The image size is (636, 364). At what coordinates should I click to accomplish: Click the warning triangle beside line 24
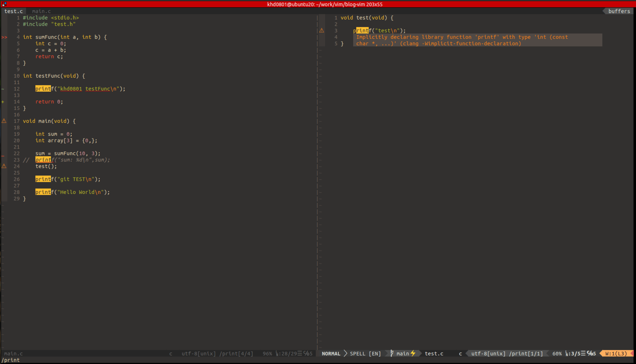pos(4,166)
